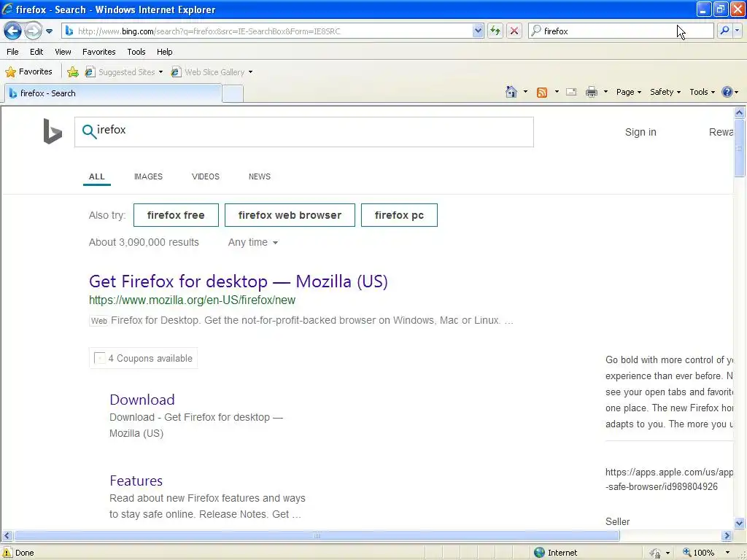Click 4 Coupons available badge
Viewport: 747px width, 560px height.
[143, 358]
